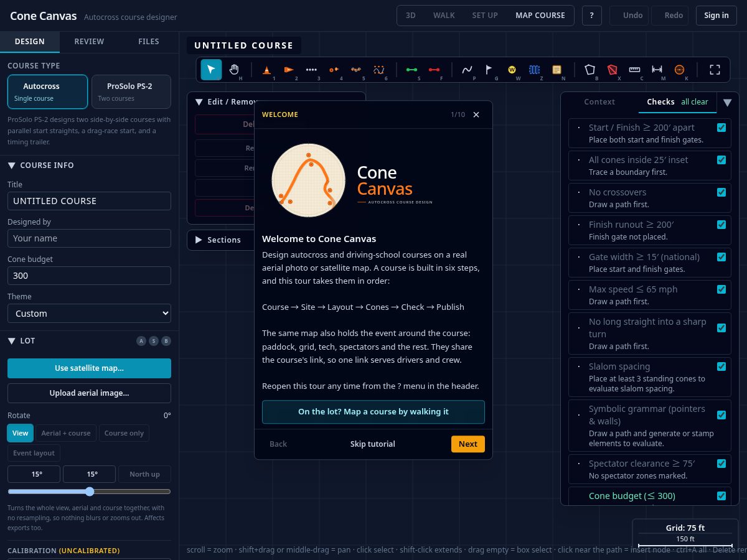747x560 pixels.
Task: Switch to Set Up mode
Action: coord(485,16)
